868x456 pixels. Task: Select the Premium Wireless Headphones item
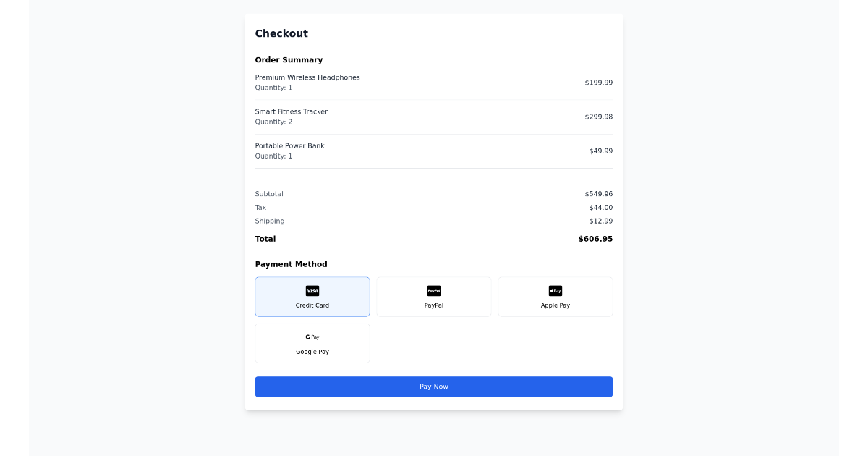click(x=307, y=77)
